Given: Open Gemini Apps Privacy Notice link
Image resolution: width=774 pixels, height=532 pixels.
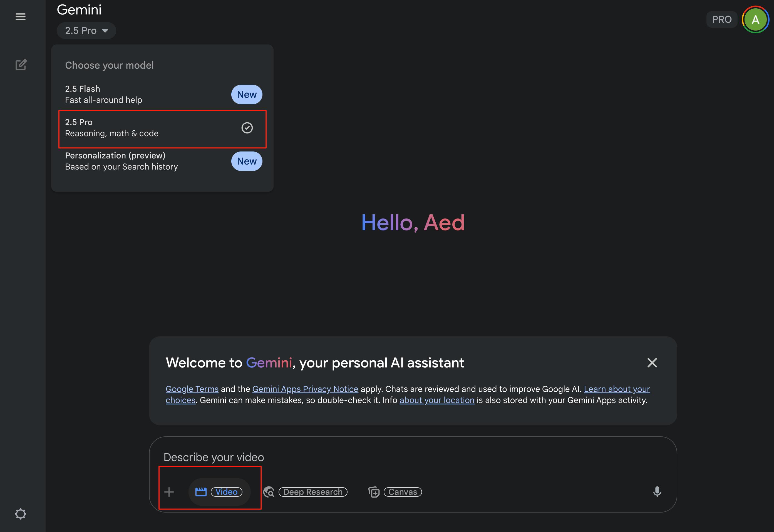Looking at the screenshot, I should (305, 389).
